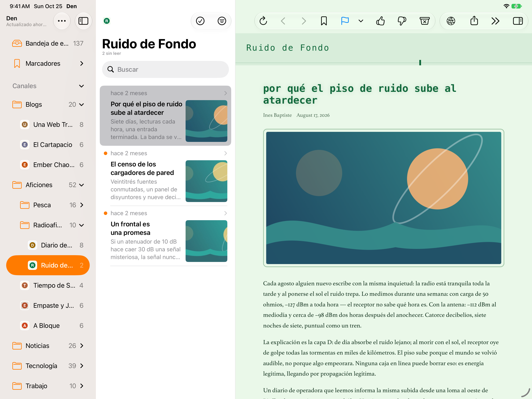Collapse the Aficiones folder
Image resolution: width=532 pixels, height=399 pixels.
(82, 185)
